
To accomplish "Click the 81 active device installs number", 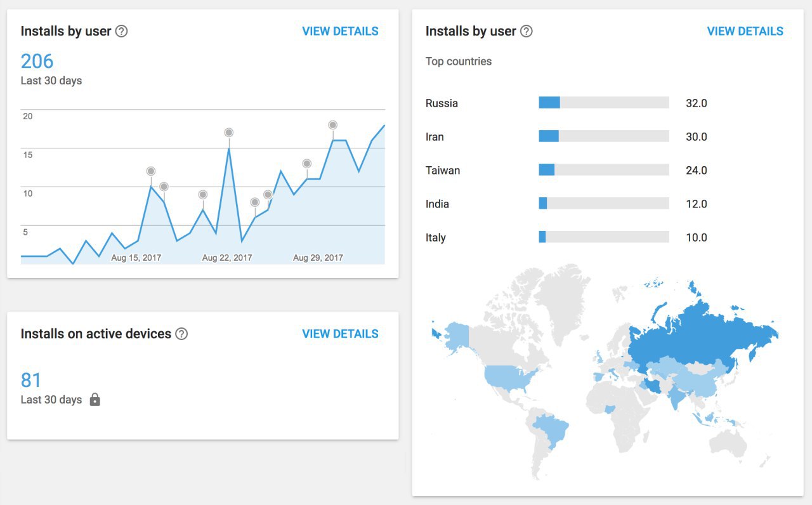I will coord(31,380).
